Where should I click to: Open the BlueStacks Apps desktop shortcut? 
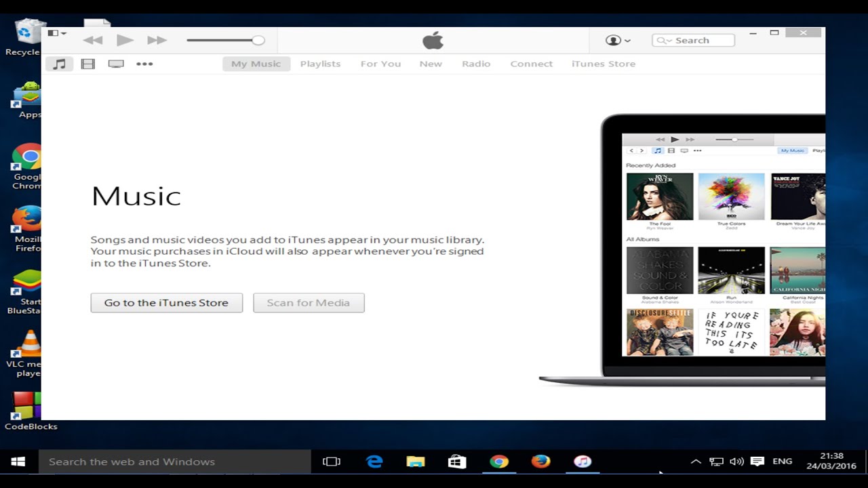[27, 100]
